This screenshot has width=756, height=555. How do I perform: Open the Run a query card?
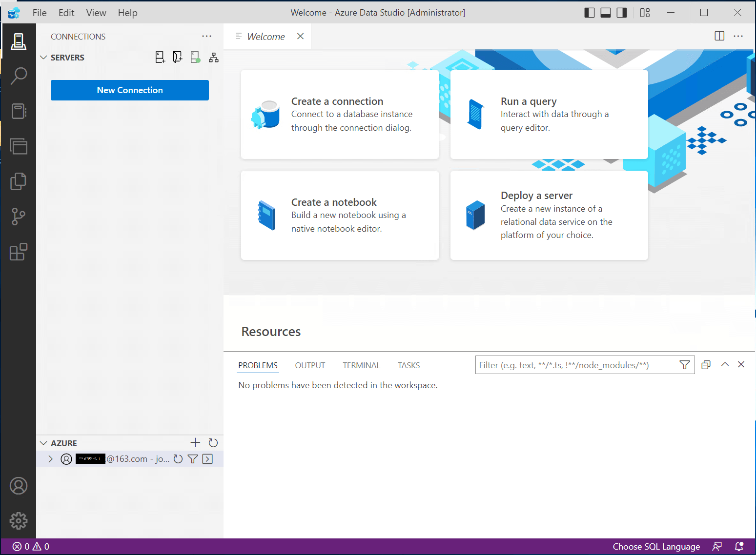[549, 114]
